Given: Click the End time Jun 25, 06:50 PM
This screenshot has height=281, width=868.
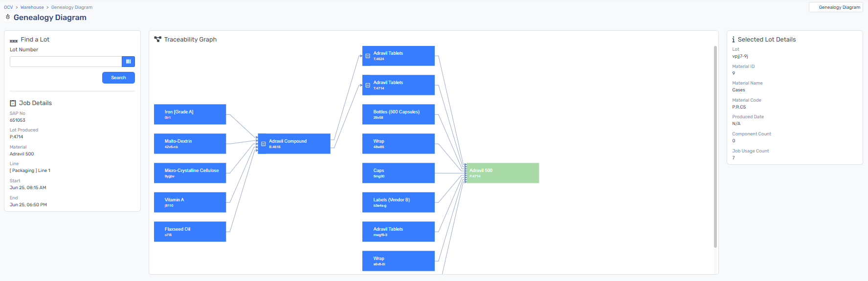Looking at the screenshot, I should pyautogui.click(x=28, y=205).
